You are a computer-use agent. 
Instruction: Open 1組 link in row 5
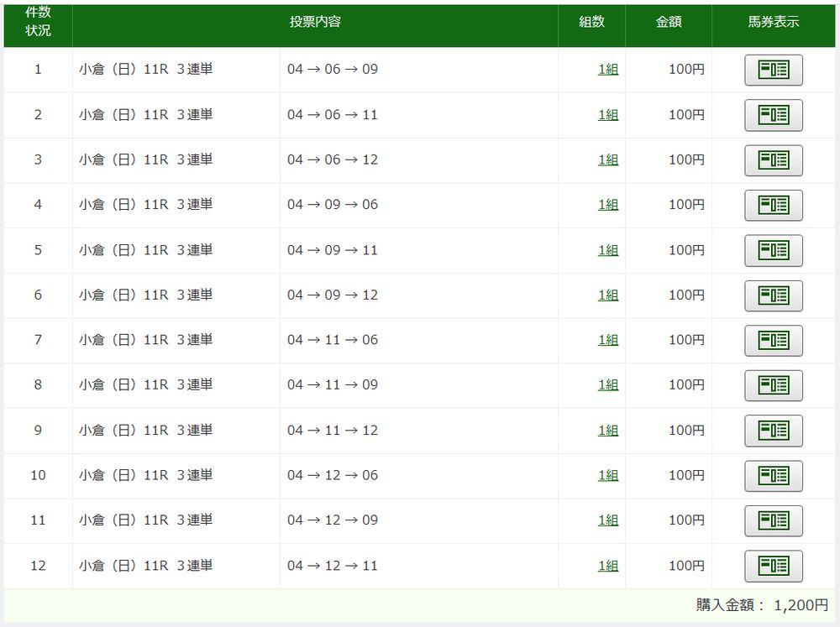(x=608, y=250)
